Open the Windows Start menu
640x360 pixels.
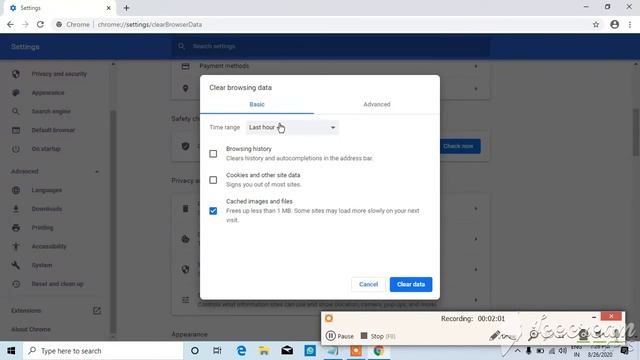point(11,351)
